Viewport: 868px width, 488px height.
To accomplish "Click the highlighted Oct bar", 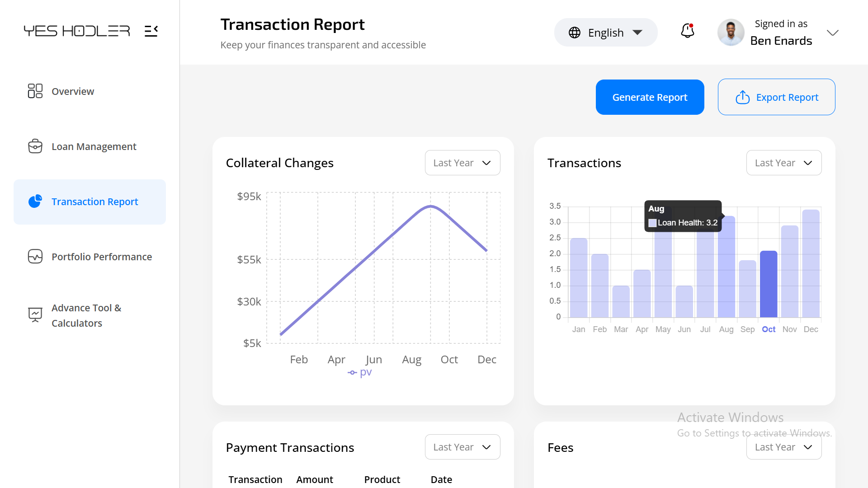I will point(769,284).
